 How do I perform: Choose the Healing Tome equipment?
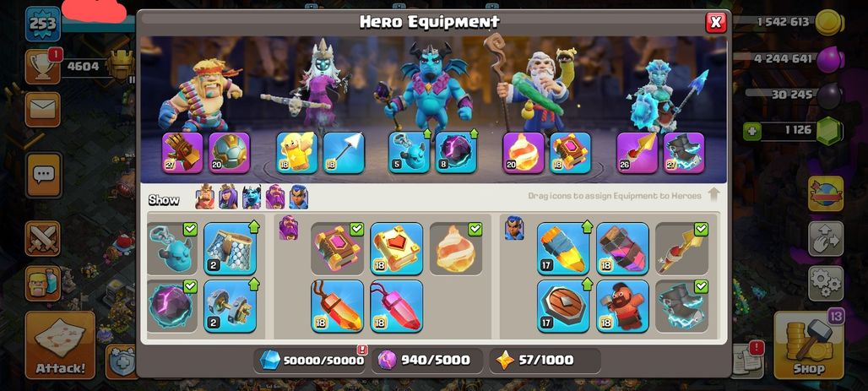pyautogui.click(x=396, y=248)
